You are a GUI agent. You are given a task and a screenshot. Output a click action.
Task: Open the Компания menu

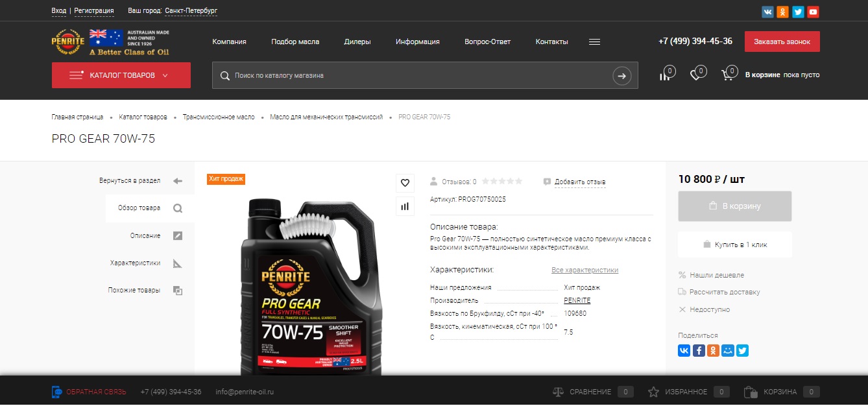230,42
